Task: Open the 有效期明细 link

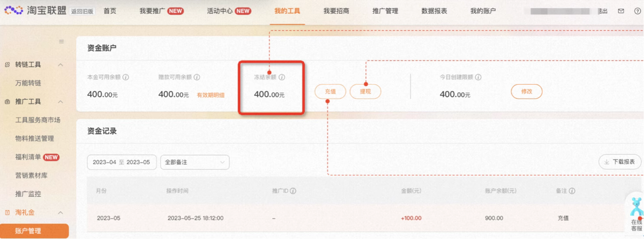Action: click(x=211, y=95)
